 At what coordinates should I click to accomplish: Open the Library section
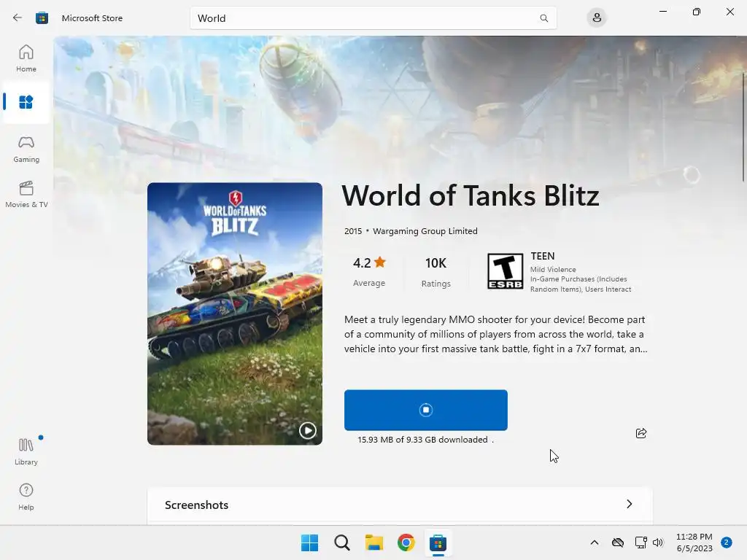coord(26,451)
